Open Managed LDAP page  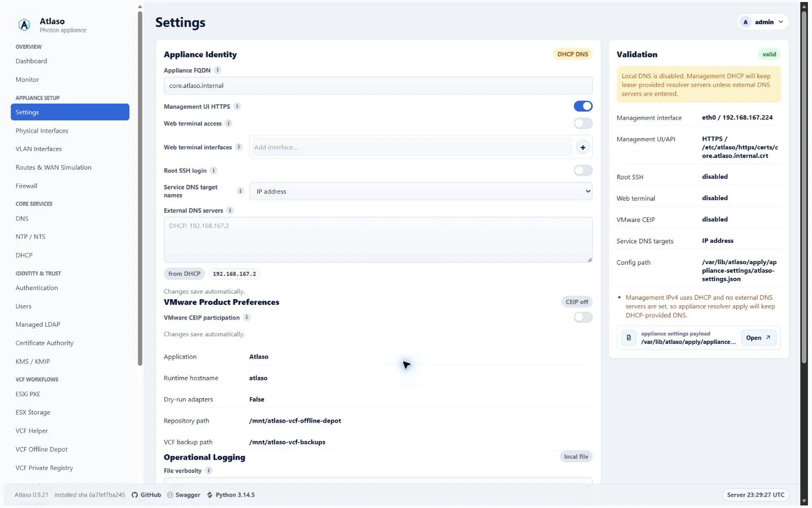[x=70, y=325]
